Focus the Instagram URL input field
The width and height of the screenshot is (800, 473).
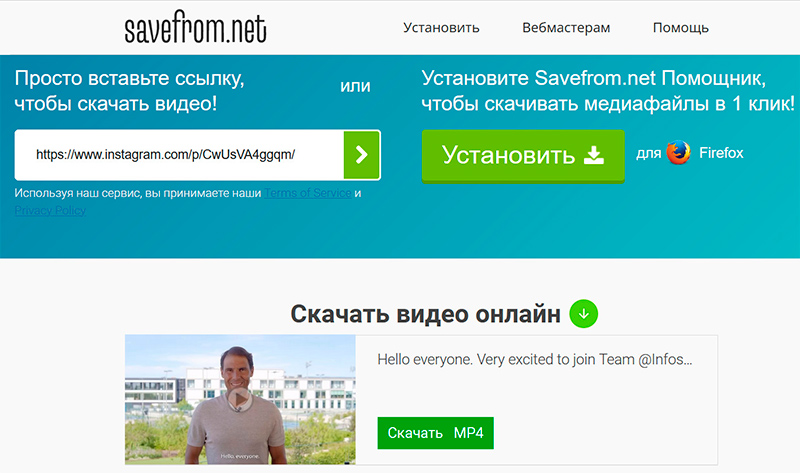[180, 155]
